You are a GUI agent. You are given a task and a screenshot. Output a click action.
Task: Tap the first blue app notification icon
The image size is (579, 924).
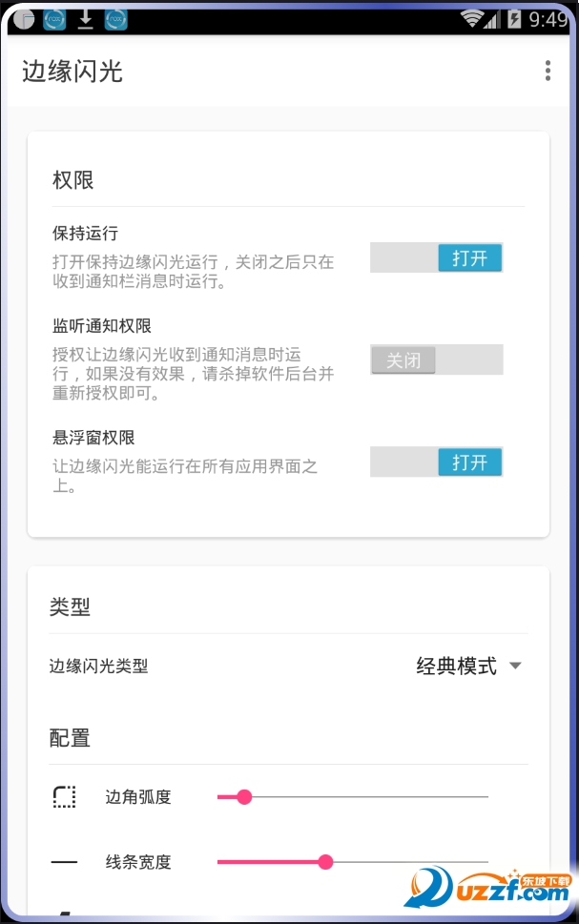[54, 18]
